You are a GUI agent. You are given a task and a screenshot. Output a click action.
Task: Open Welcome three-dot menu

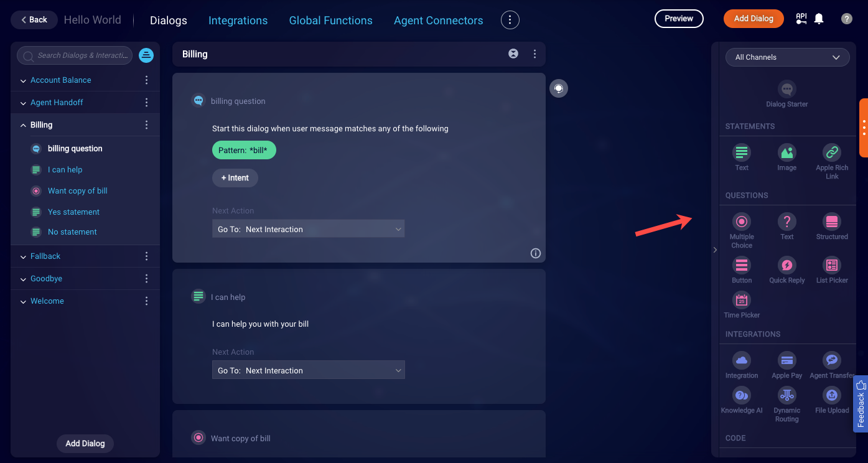(x=147, y=301)
